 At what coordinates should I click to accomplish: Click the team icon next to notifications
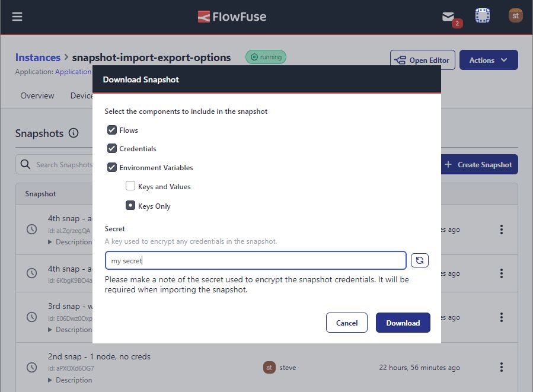coord(482,15)
